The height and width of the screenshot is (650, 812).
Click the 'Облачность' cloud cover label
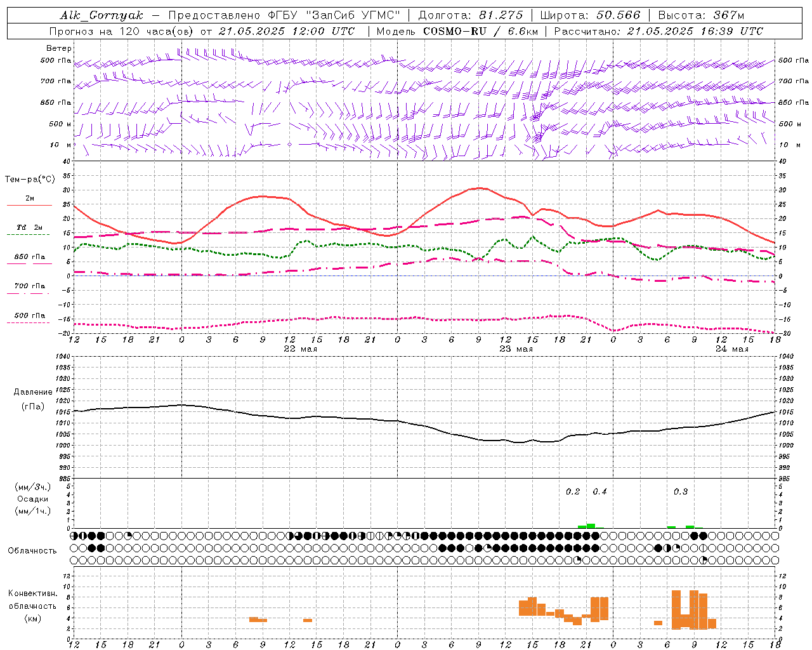coord(32,551)
